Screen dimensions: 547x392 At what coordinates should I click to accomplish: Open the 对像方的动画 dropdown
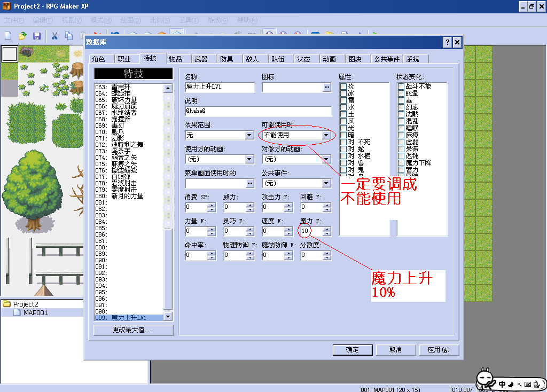pyautogui.click(x=326, y=159)
